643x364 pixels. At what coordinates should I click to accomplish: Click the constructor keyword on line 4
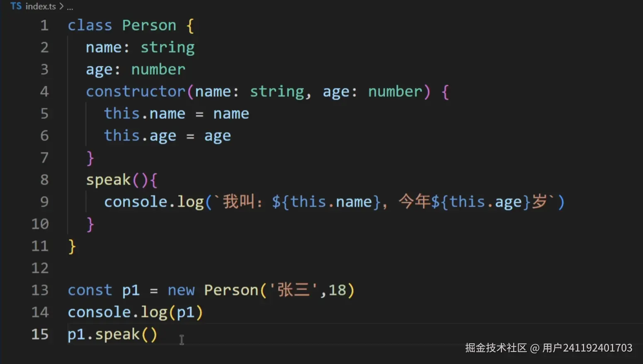click(x=136, y=92)
